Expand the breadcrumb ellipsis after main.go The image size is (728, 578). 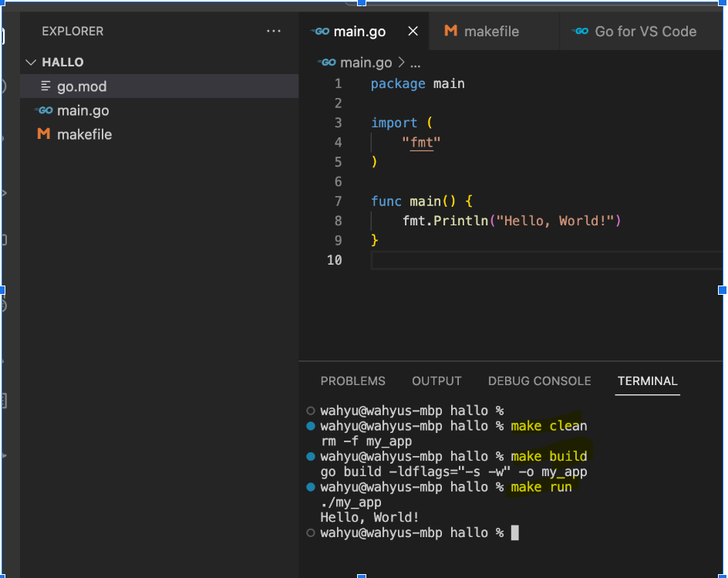point(415,63)
